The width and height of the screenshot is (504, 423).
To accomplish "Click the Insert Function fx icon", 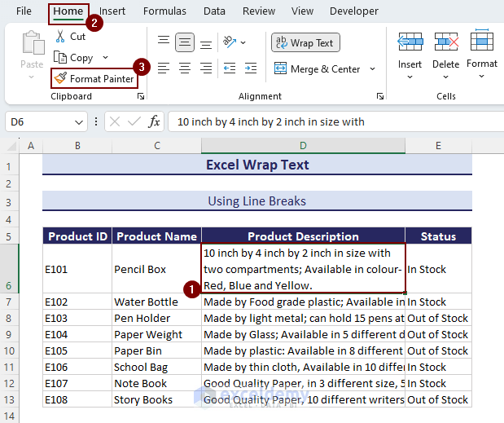I will pyautogui.click(x=155, y=121).
